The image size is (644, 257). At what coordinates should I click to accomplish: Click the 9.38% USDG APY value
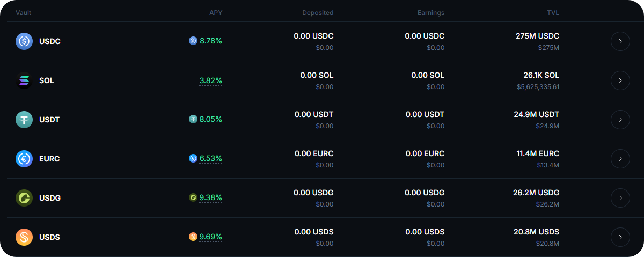pos(211,198)
